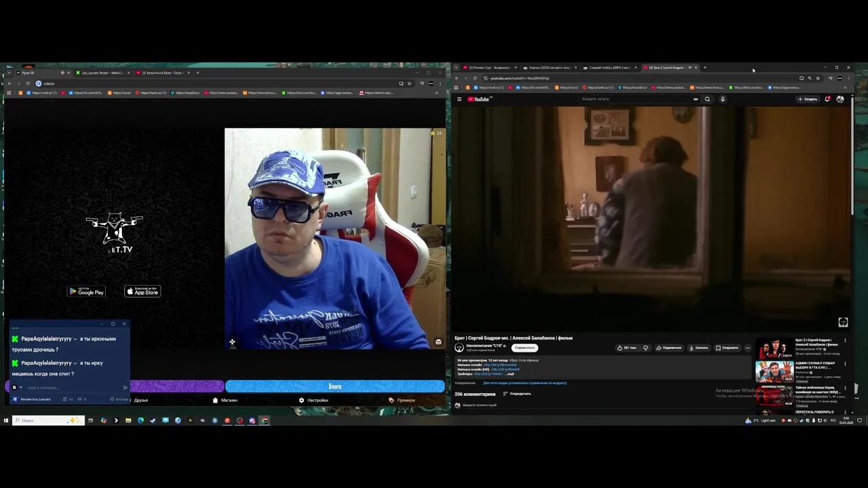Reload the rulet.tv browser page
868x488 pixels.
point(28,83)
